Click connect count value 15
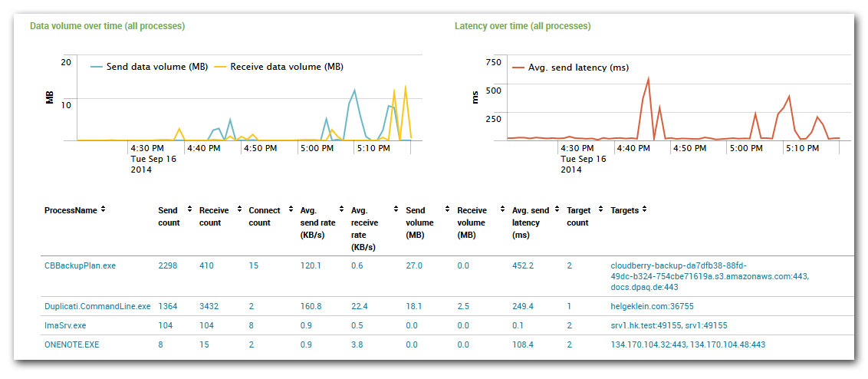The image size is (868, 379). click(254, 266)
